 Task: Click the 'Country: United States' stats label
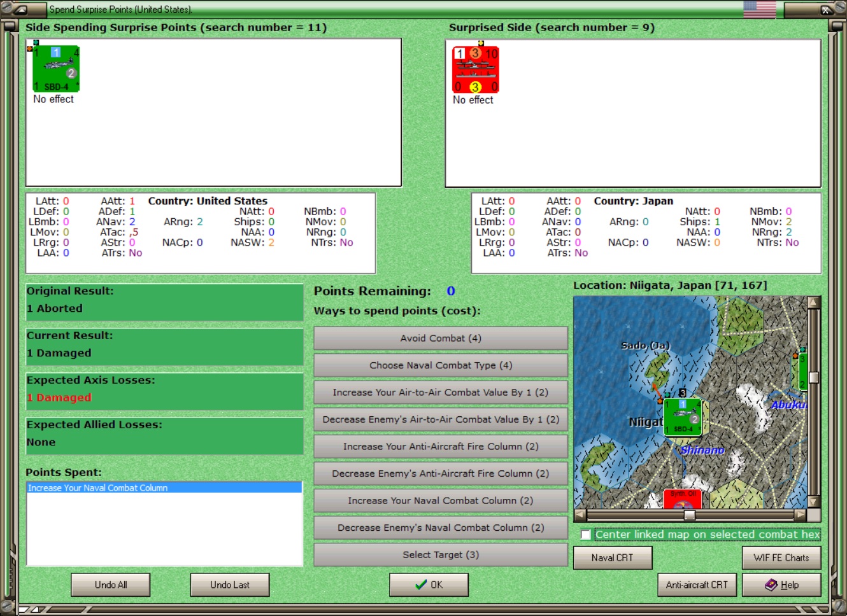(208, 201)
